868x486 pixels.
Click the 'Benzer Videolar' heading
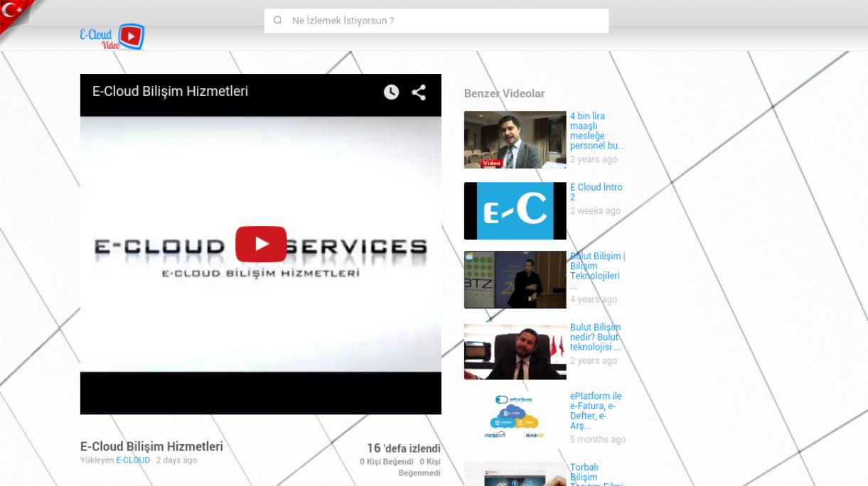(504, 93)
